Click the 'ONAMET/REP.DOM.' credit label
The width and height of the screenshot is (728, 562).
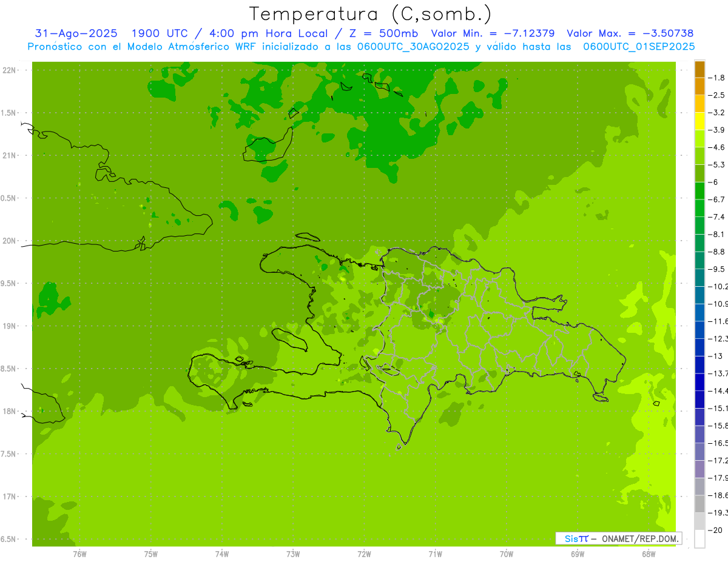[x=641, y=538]
